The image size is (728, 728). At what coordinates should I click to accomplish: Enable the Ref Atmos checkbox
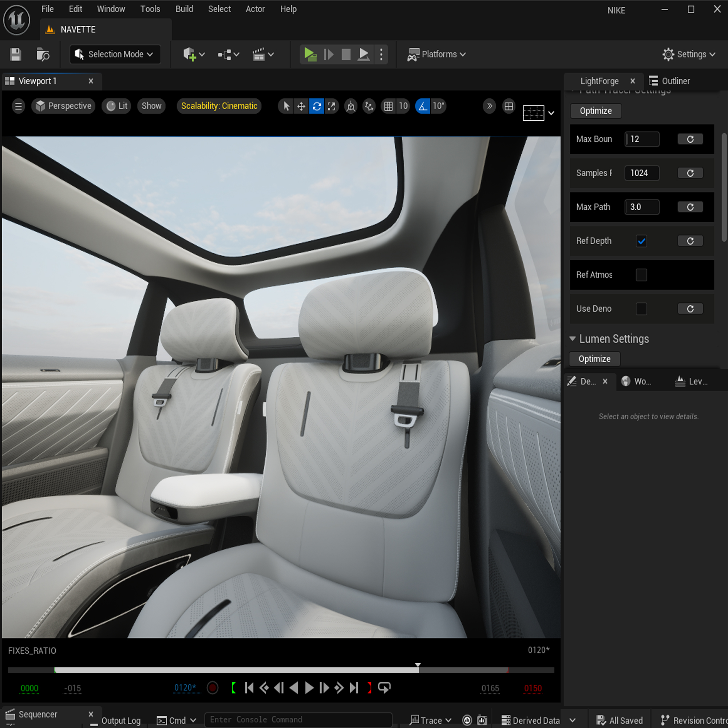(x=641, y=275)
